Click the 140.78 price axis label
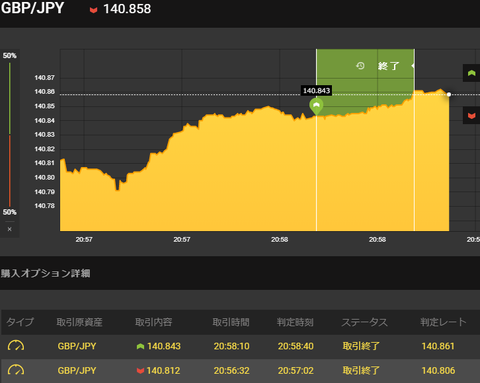Image resolution: width=480 pixels, height=383 pixels. (44, 206)
